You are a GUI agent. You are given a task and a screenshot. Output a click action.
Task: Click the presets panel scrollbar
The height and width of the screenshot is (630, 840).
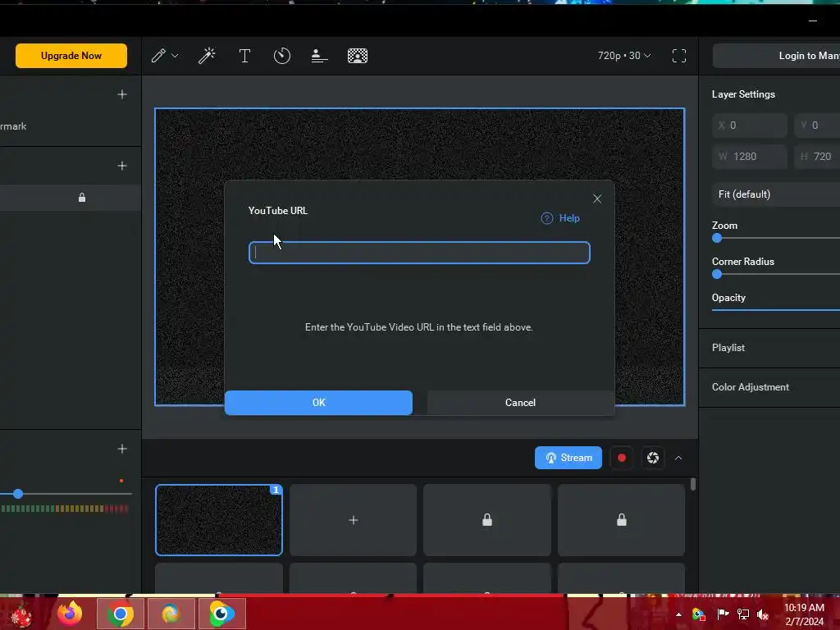693,484
